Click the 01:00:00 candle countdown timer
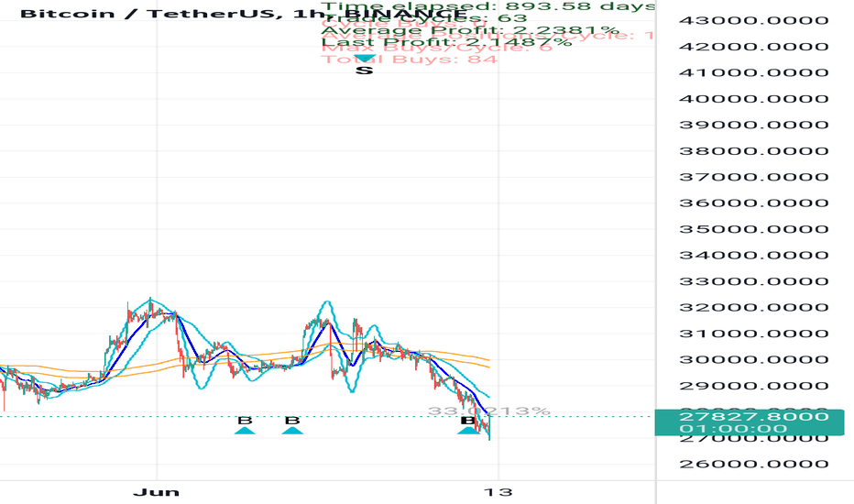This screenshot has width=854, height=504. 733,429
